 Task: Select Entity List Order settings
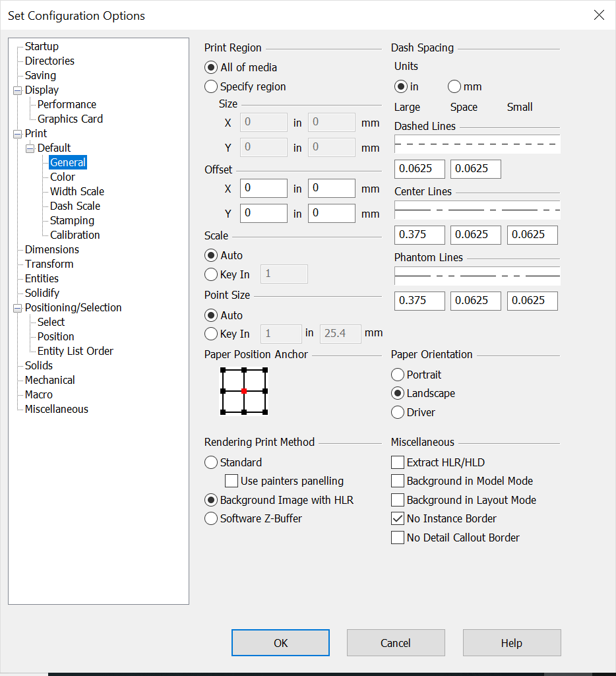pyautogui.click(x=75, y=351)
